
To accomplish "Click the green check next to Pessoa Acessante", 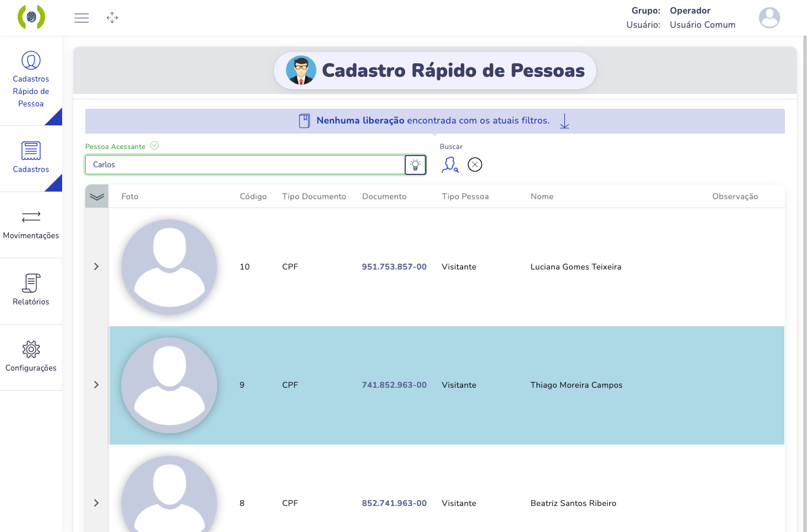I will (x=154, y=145).
